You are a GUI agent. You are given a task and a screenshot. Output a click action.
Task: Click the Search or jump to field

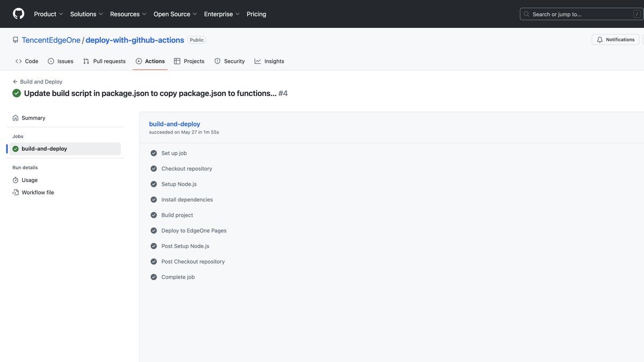[581, 14]
